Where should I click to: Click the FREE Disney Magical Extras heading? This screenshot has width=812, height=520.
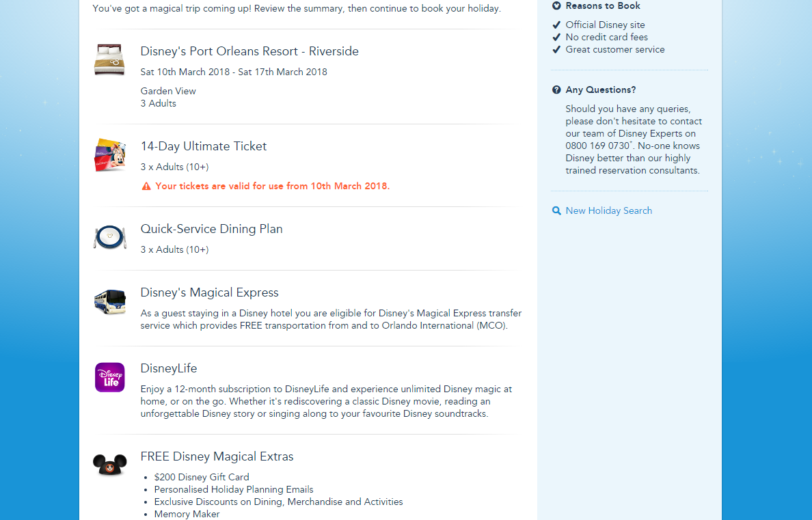217,456
